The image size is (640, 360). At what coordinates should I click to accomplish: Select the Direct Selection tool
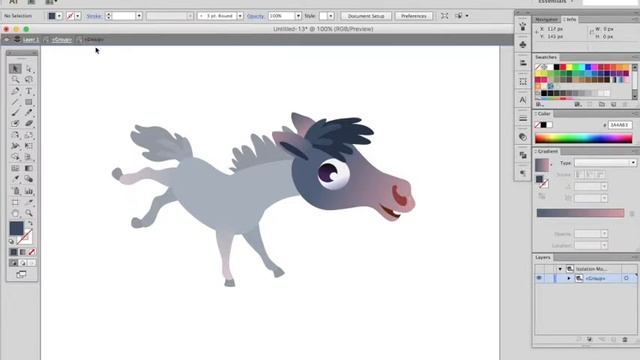(29, 69)
